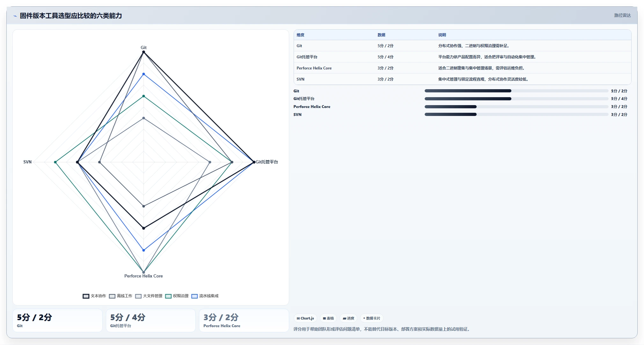Open the 3分 / 2分 Perforce Helix Core card
The image size is (644, 345).
[244, 320]
